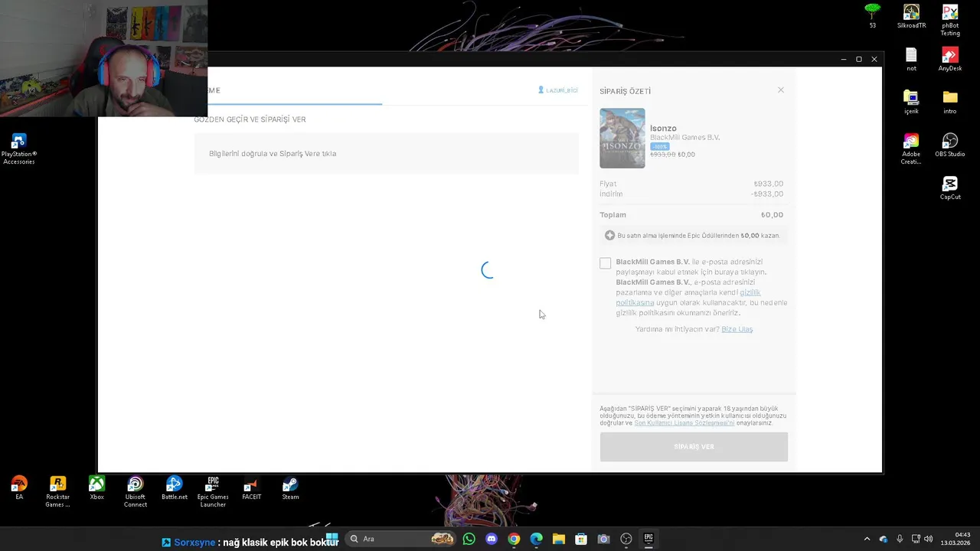Open AnyDesk desktop shortcut
Viewport: 980px width, 551px height.
pos(950,60)
